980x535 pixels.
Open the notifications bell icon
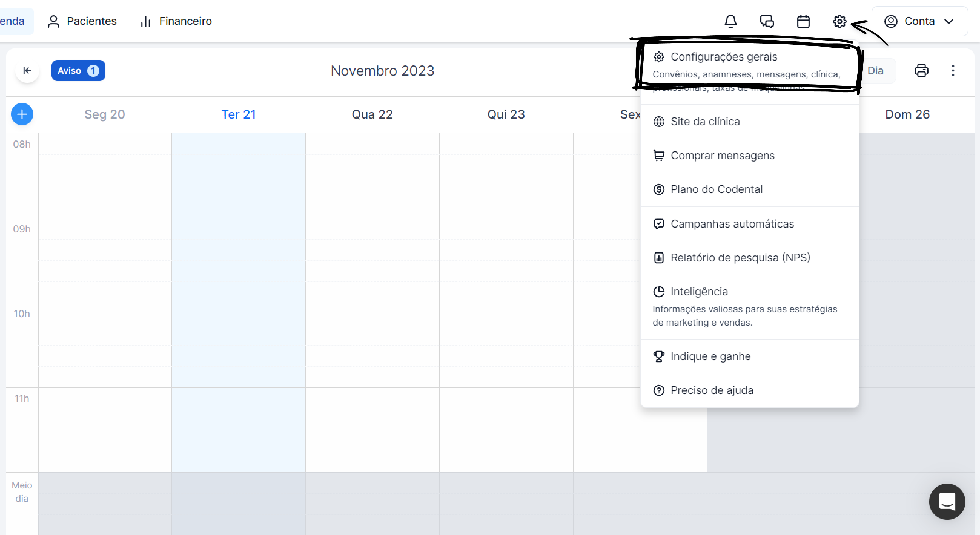[x=730, y=21]
